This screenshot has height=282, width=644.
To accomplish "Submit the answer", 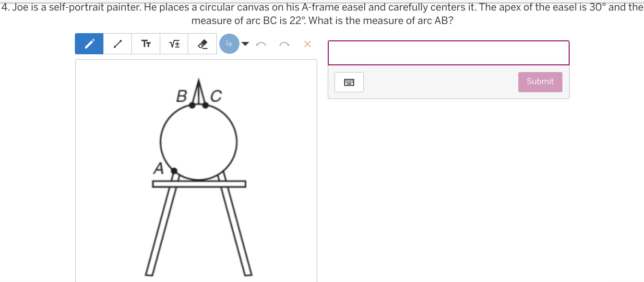I will click(540, 82).
